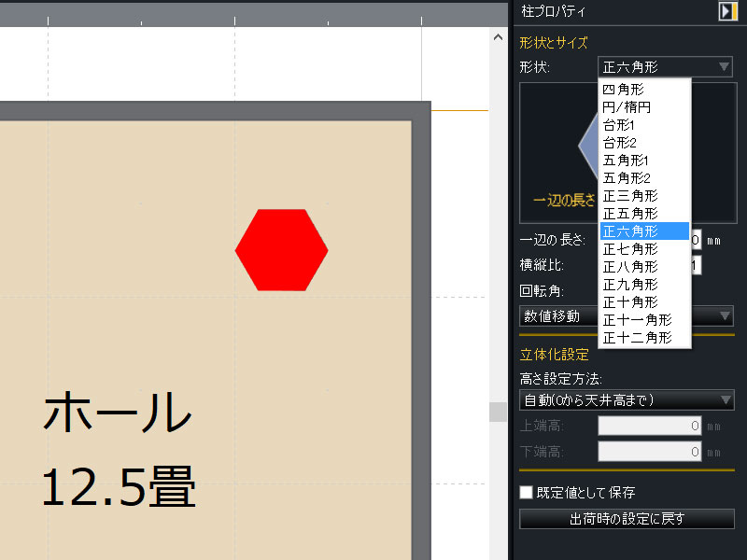Open the 形状 shape dropdown
This screenshot has height=560, width=747.
point(666,67)
